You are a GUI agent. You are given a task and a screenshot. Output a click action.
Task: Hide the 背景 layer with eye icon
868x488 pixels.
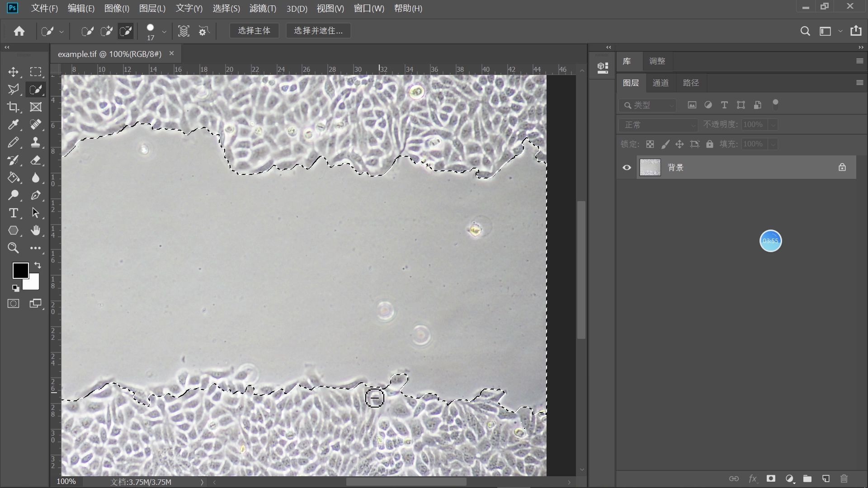[627, 168]
